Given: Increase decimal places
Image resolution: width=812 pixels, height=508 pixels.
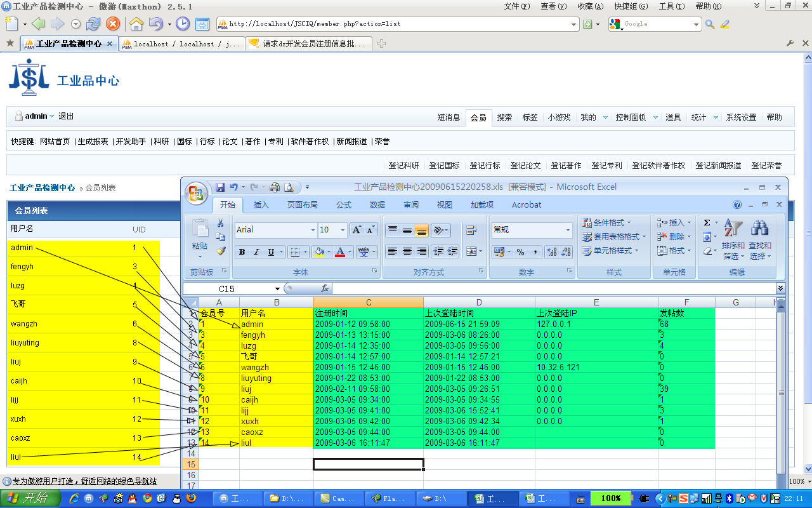Looking at the screenshot, I should tap(551, 252).
